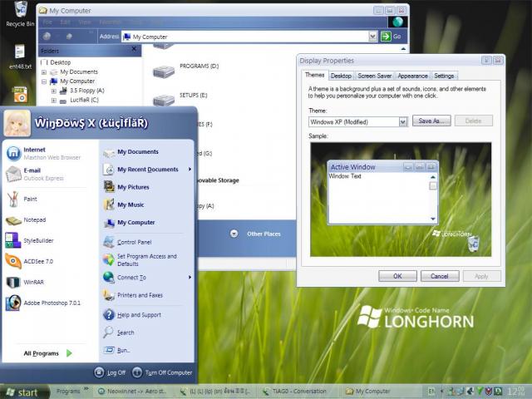Click OK in Display Properties
This screenshot has width=532, height=399.
click(397, 276)
